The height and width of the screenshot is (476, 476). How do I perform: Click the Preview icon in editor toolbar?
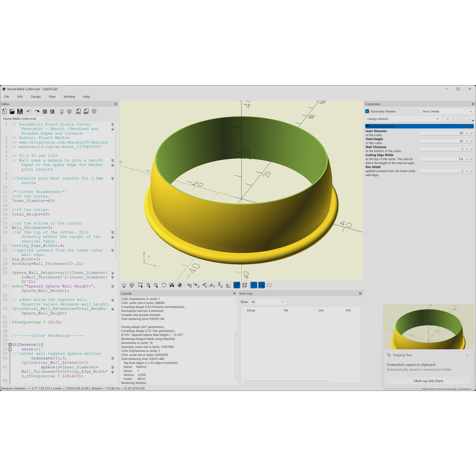(x=62, y=112)
